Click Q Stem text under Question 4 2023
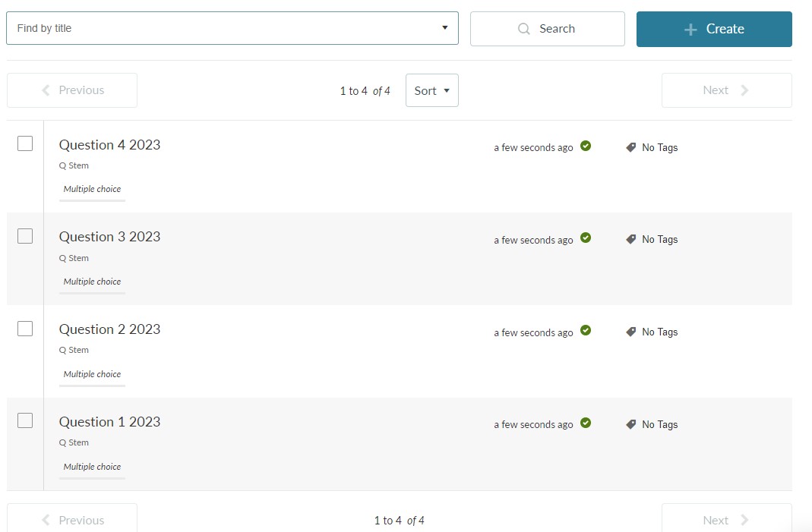The height and width of the screenshot is (532, 812). [x=74, y=165]
